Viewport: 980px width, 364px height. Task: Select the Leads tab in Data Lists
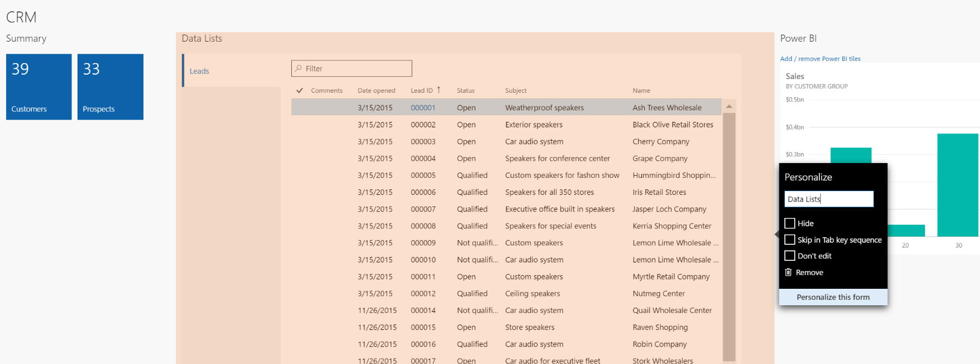pos(200,71)
